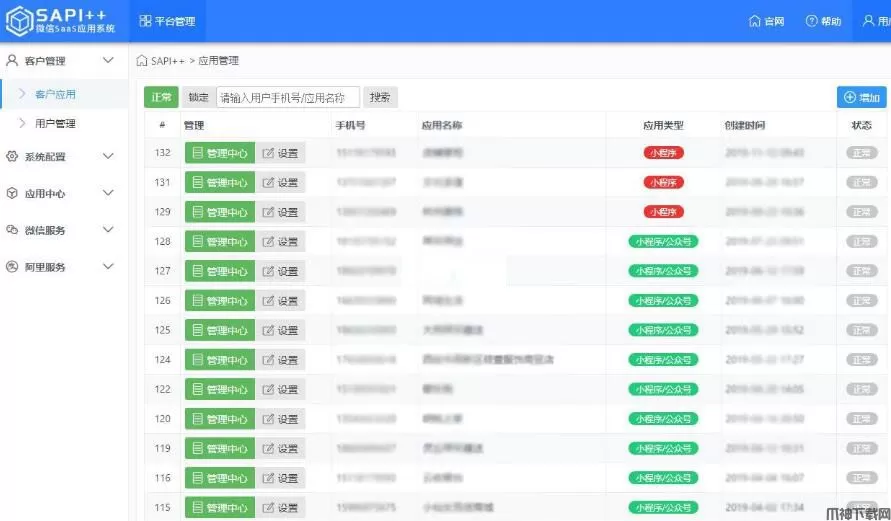Click the 帮助 help icon
The image size is (891, 521).
click(x=811, y=21)
